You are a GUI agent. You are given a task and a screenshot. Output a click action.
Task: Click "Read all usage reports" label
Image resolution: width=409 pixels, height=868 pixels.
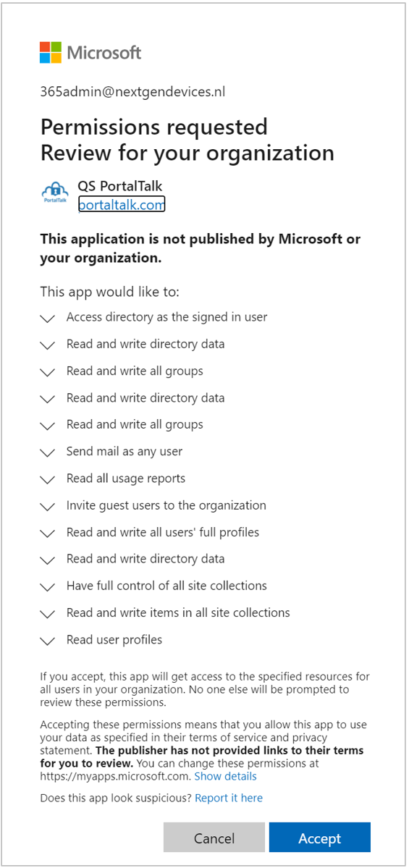point(126,479)
